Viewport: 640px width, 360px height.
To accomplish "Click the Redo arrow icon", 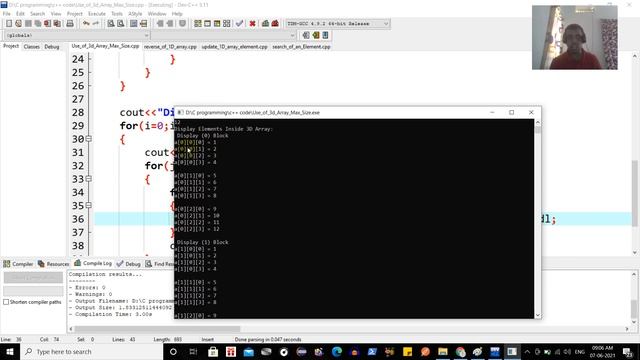I will point(96,24).
